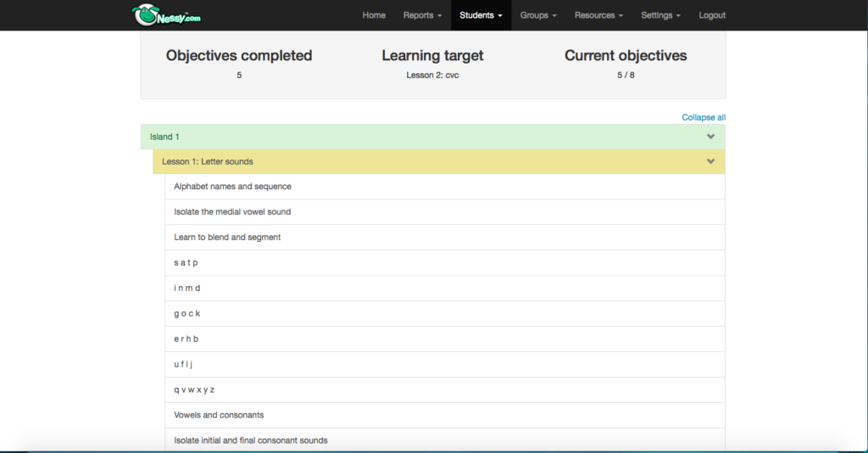Viewport: 868px width, 453px height.
Task: Go to the Home page
Action: (374, 15)
